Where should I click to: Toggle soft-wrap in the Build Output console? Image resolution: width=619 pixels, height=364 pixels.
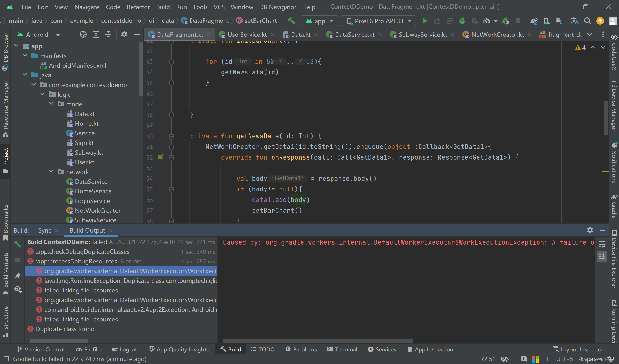tap(602, 244)
